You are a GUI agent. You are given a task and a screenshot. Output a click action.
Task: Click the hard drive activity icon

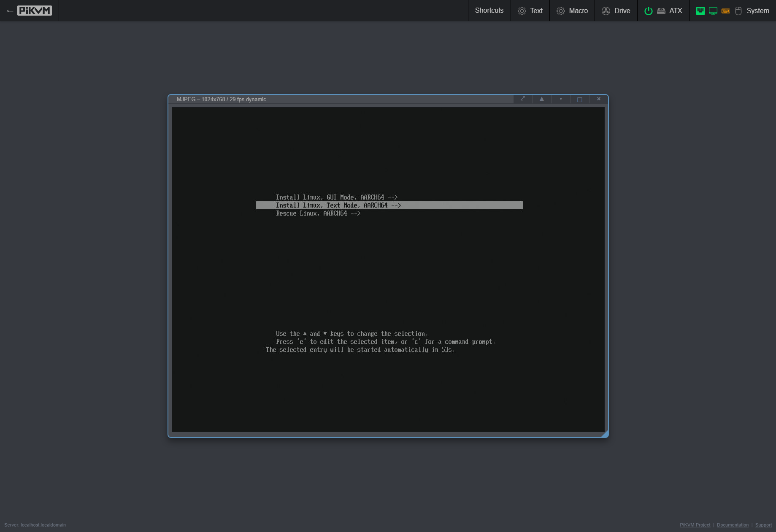pos(661,11)
